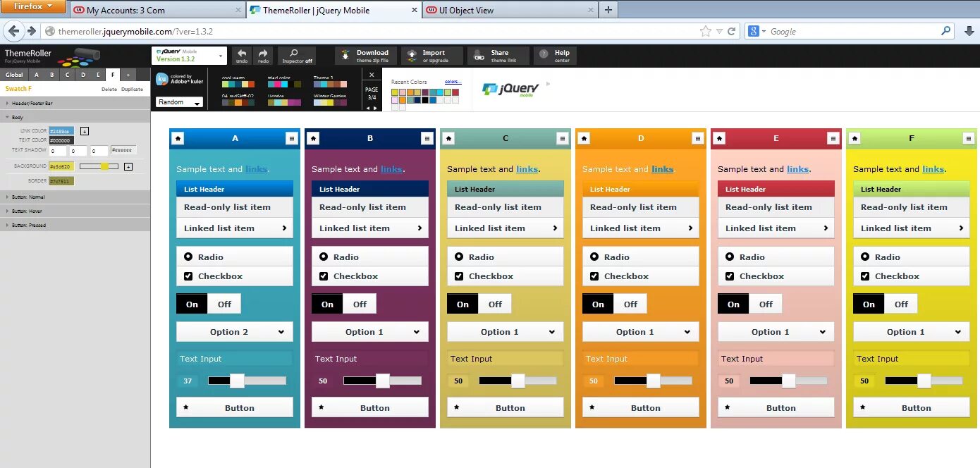The height and width of the screenshot is (468, 980).
Task: Delete Swatch F
Action: tap(109, 90)
